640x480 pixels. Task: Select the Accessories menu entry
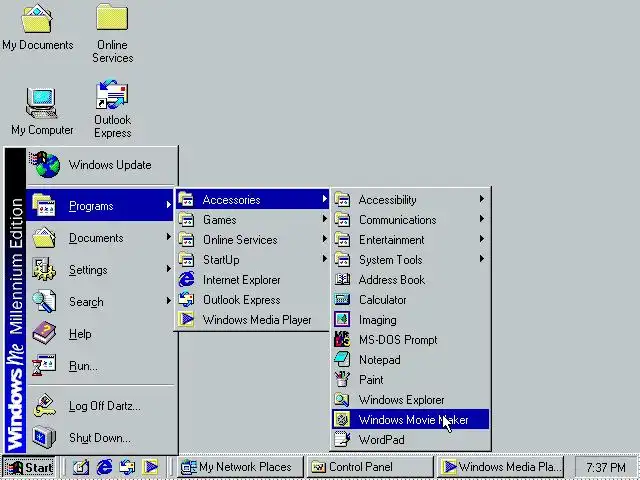(x=253, y=199)
